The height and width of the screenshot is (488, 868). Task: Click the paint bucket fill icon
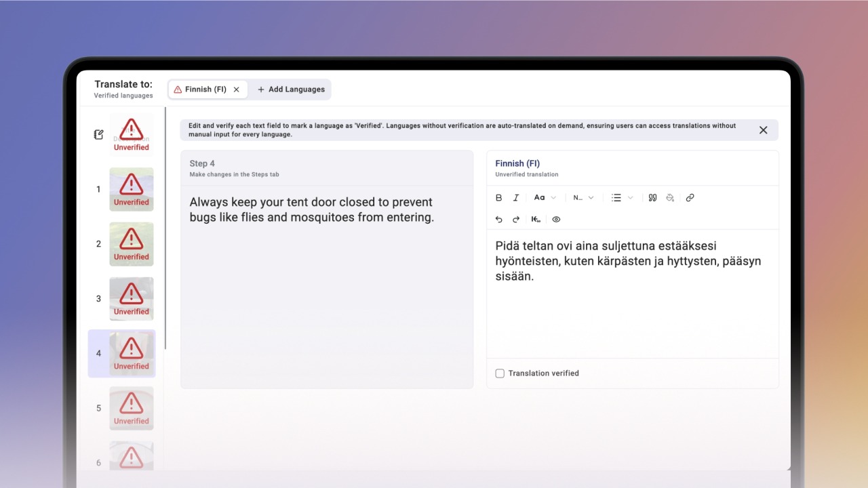pyautogui.click(x=670, y=198)
